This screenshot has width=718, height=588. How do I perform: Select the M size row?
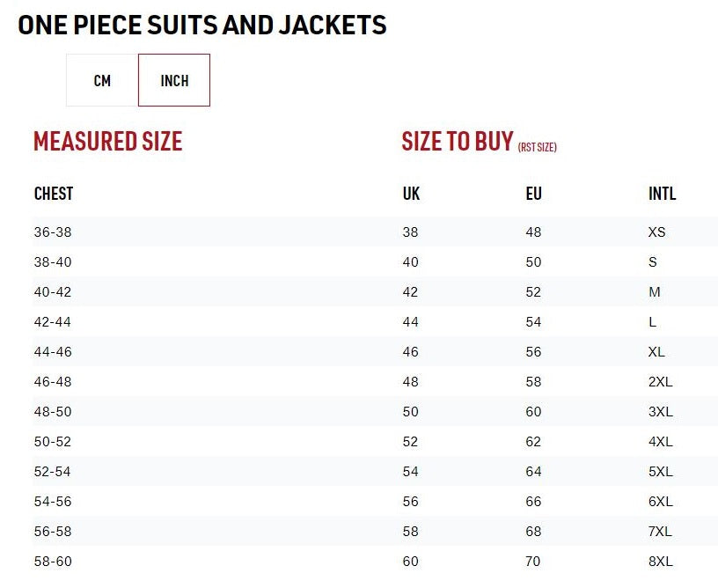tap(655, 292)
